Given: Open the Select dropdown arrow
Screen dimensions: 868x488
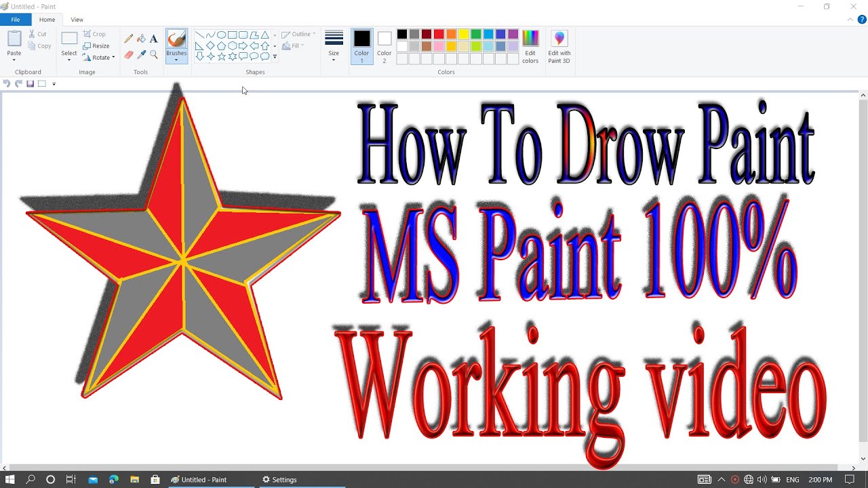Looking at the screenshot, I should tap(69, 60).
